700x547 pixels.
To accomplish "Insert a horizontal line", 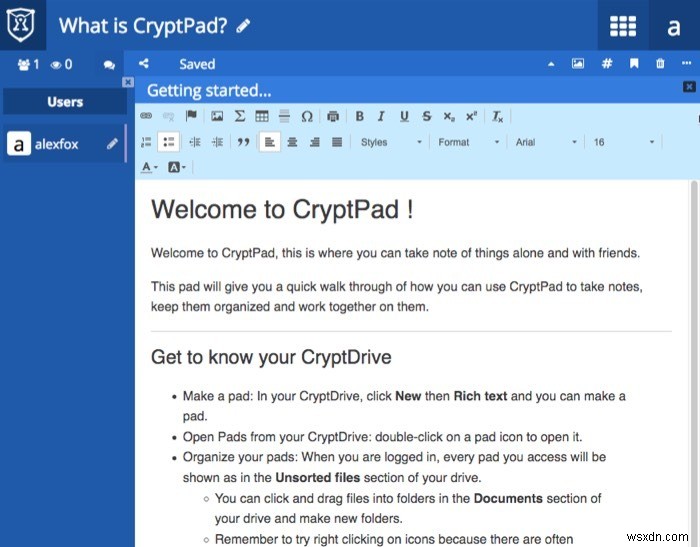I will click(x=284, y=116).
